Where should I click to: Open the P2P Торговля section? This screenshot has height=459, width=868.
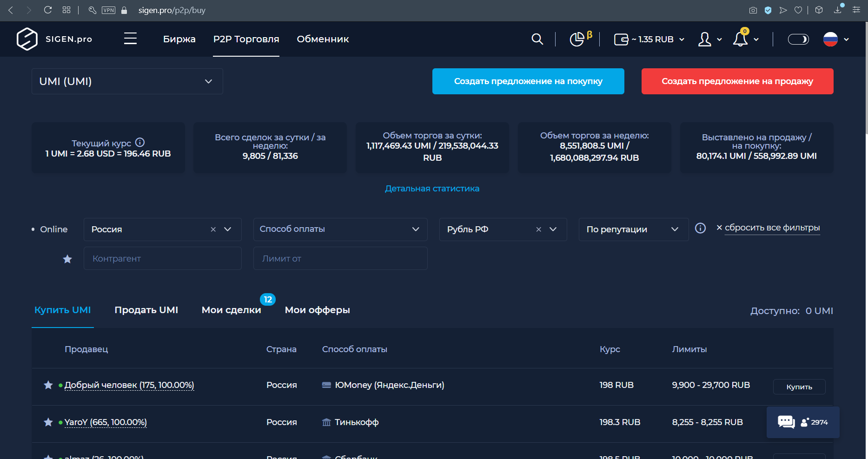point(246,39)
